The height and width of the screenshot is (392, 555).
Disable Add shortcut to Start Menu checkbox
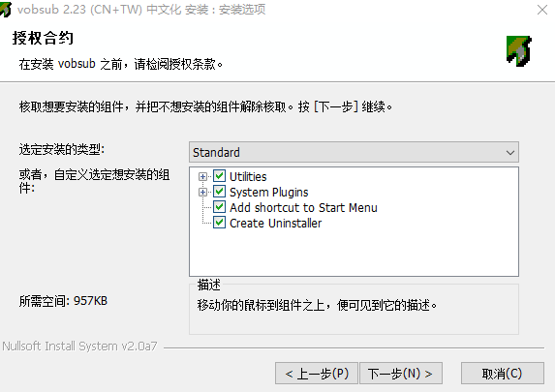pos(219,207)
